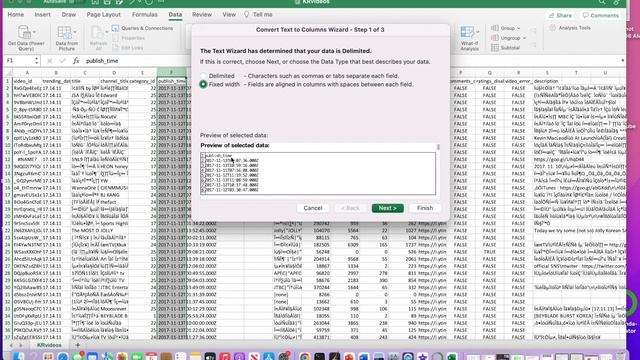Click the #NAME? cell in column A

pyautogui.click(x=27, y=159)
